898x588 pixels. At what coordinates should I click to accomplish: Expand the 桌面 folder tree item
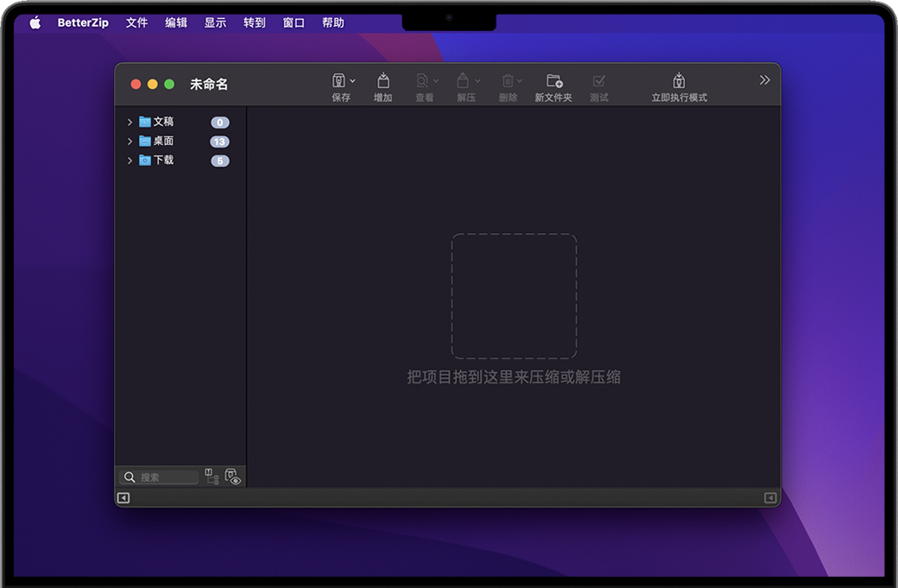point(130,142)
